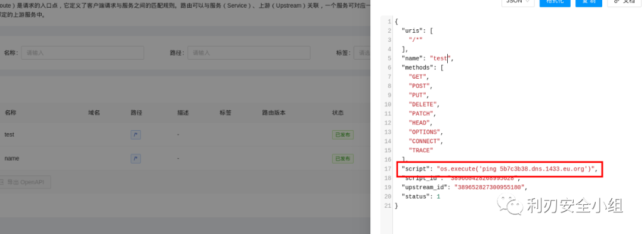Click "POST" in the methods array

point(419,86)
